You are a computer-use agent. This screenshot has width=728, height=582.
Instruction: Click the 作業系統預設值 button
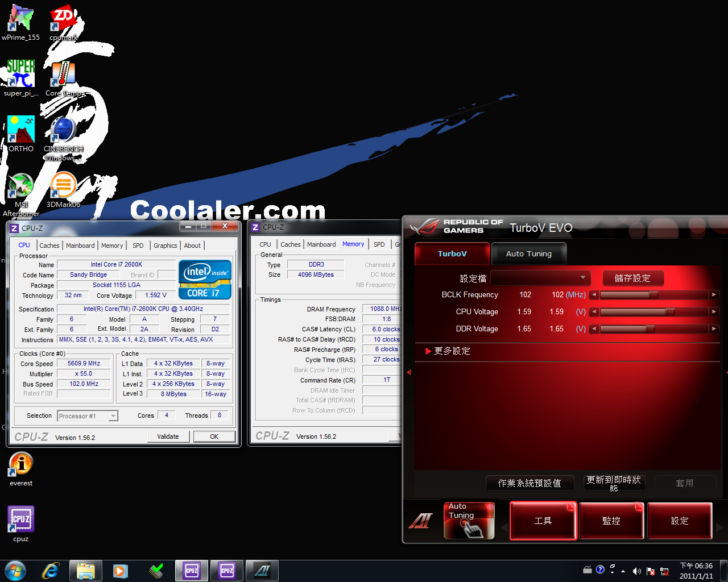tap(530, 483)
